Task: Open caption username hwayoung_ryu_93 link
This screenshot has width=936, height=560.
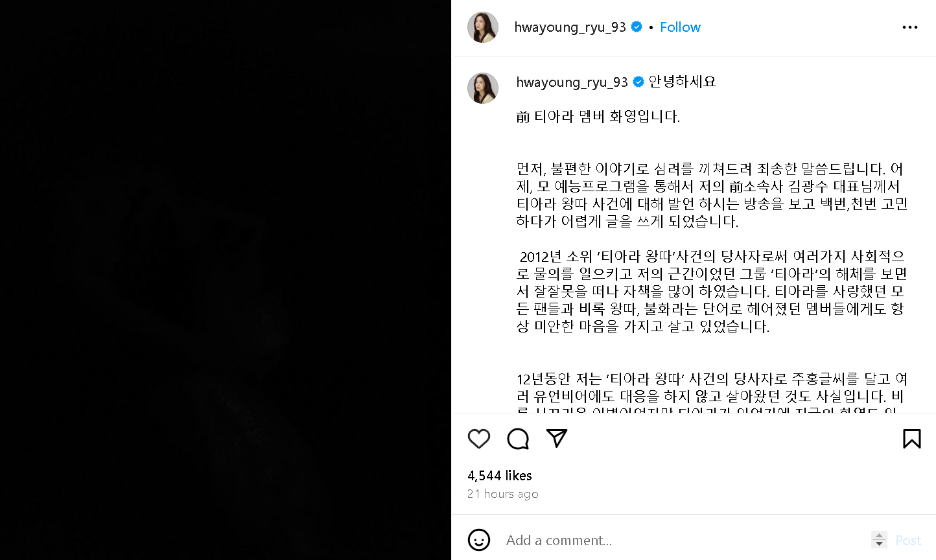Action: 572,82
